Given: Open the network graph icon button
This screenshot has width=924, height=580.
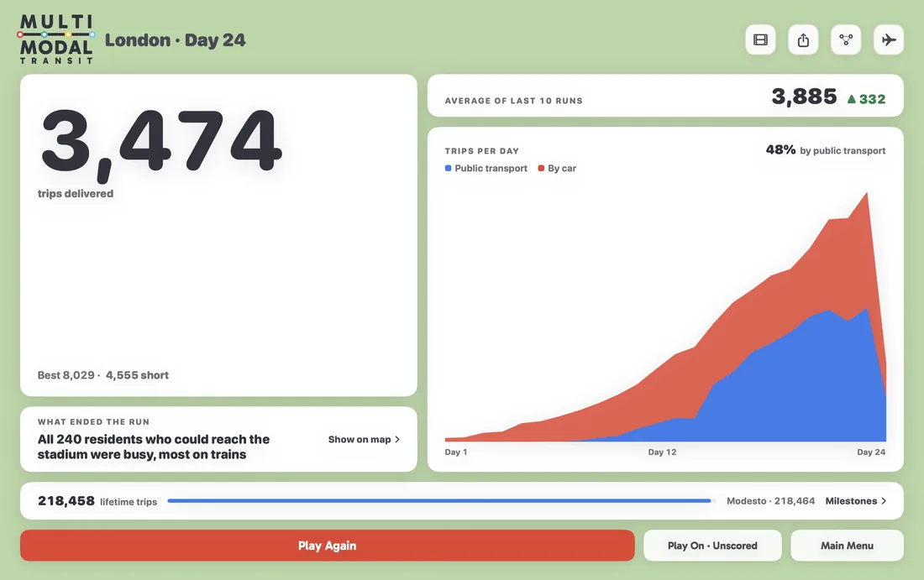Looking at the screenshot, I should tap(846, 40).
